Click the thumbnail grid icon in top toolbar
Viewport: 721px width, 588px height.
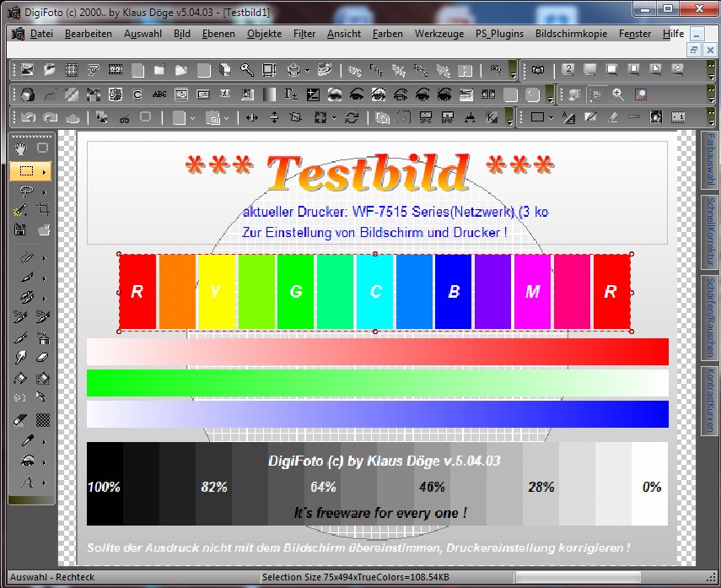(72, 70)
